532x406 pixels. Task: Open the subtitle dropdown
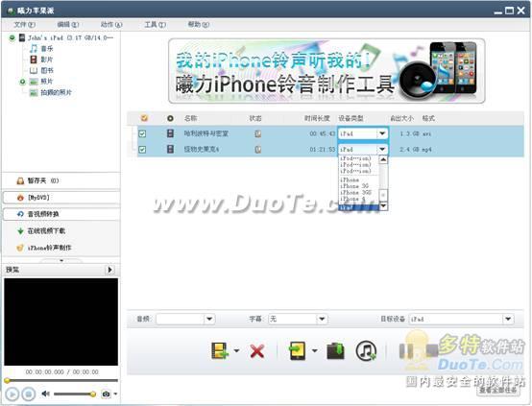coord(322,319)
